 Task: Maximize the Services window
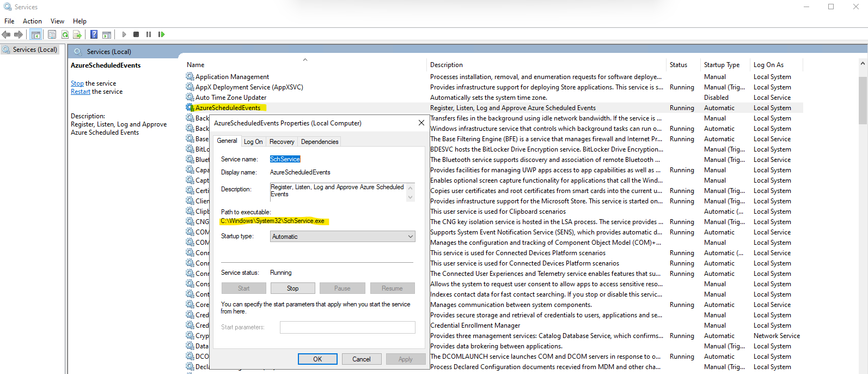pyautogui.click(x=831, y=7)
